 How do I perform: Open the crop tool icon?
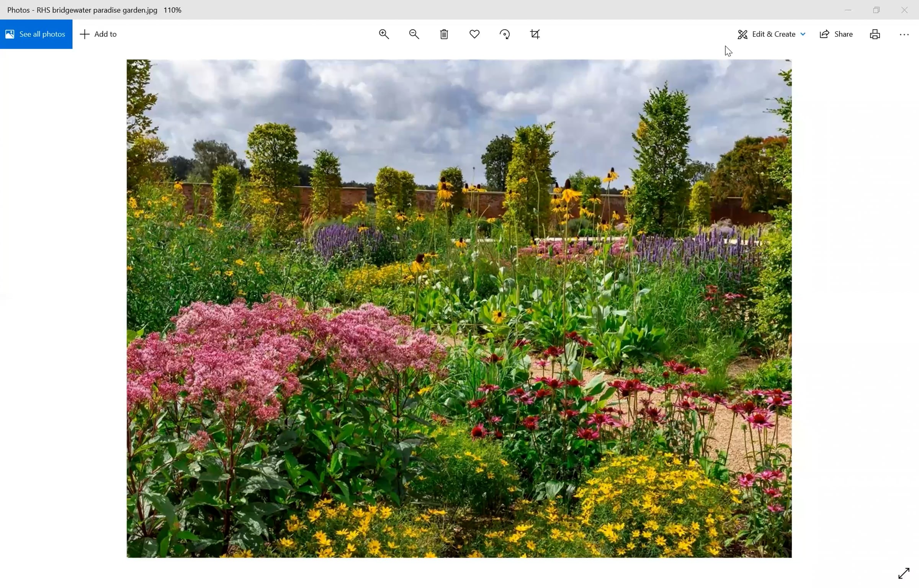(x=535, y=34)
